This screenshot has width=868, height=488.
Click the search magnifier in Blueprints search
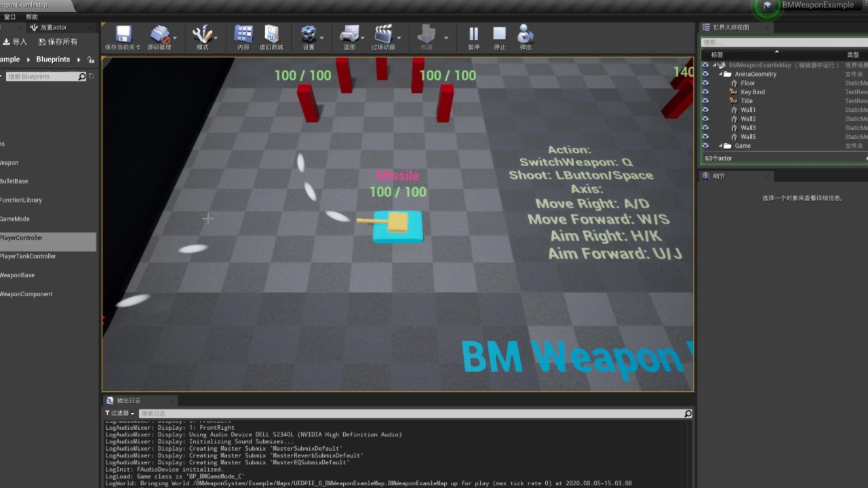coord(82,77)
